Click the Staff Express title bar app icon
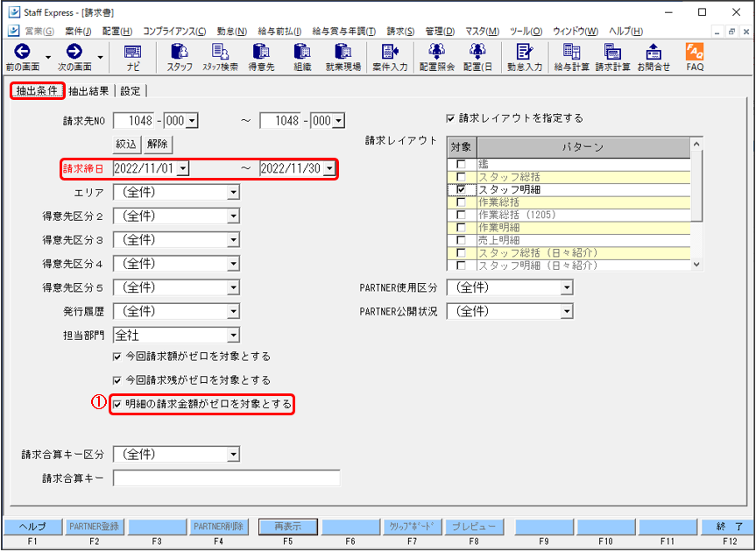The height and width of the screenshot is (552, 756). (x=15, y=12)
